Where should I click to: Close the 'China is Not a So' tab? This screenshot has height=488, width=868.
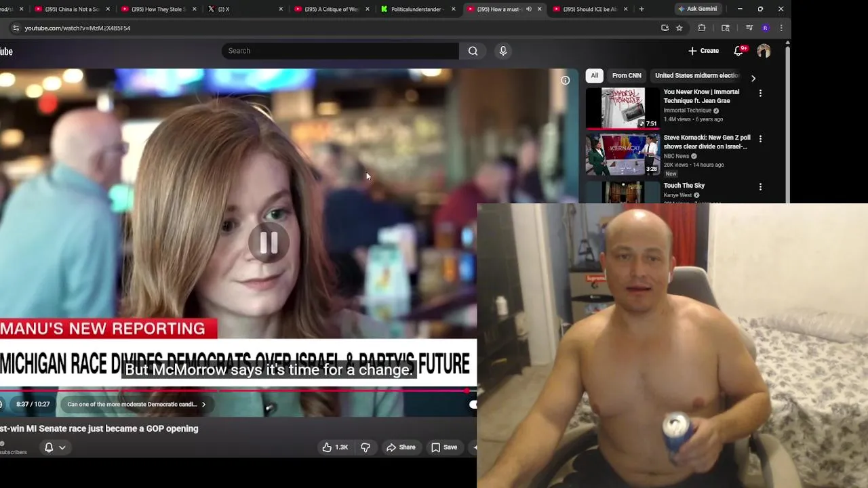tap(108, 9)
